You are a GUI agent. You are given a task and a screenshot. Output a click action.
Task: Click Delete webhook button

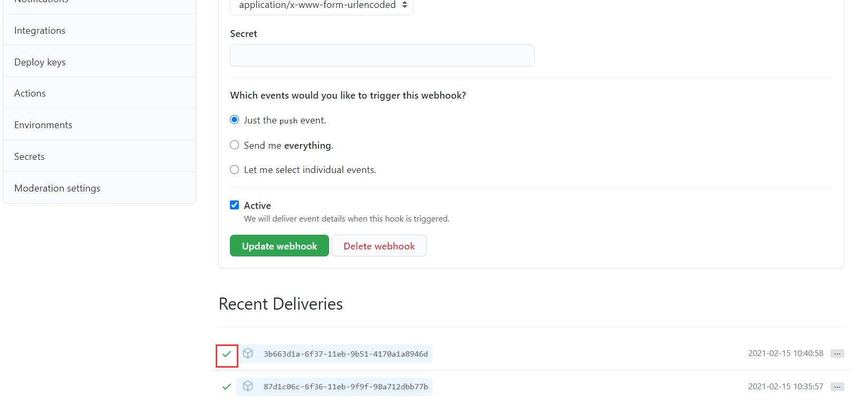point(379,246)
